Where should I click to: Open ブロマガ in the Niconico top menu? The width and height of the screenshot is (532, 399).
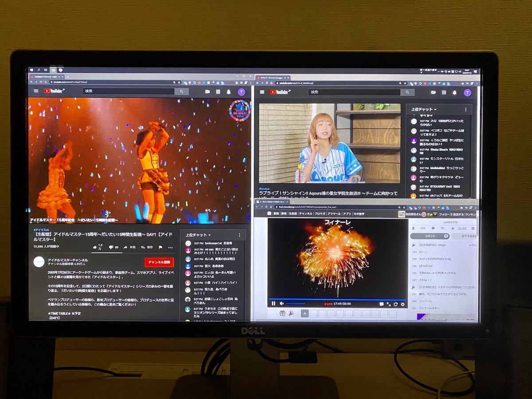[320, 214]
